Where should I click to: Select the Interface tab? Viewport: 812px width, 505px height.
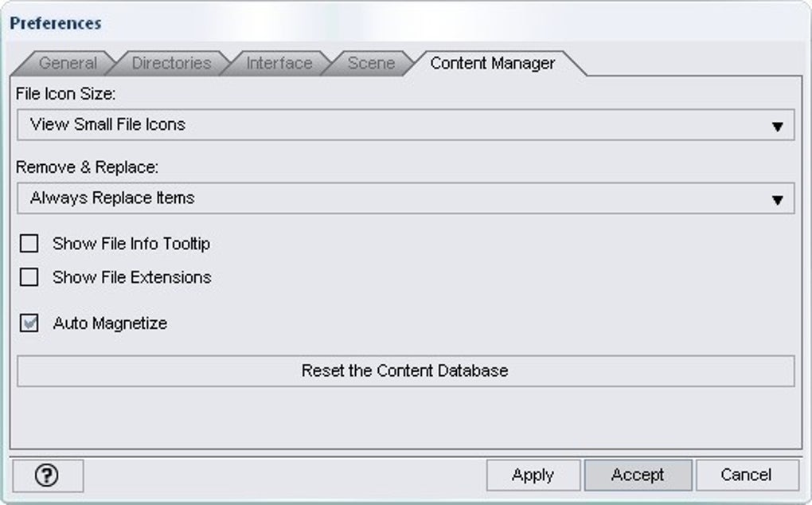pyautogui.click(x=279, y=63)
